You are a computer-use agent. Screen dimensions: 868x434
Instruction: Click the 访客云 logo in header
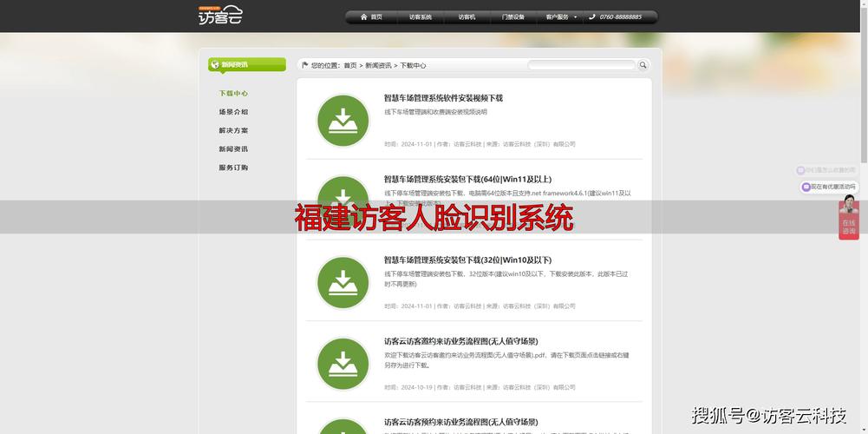click(x=220, y=16)
